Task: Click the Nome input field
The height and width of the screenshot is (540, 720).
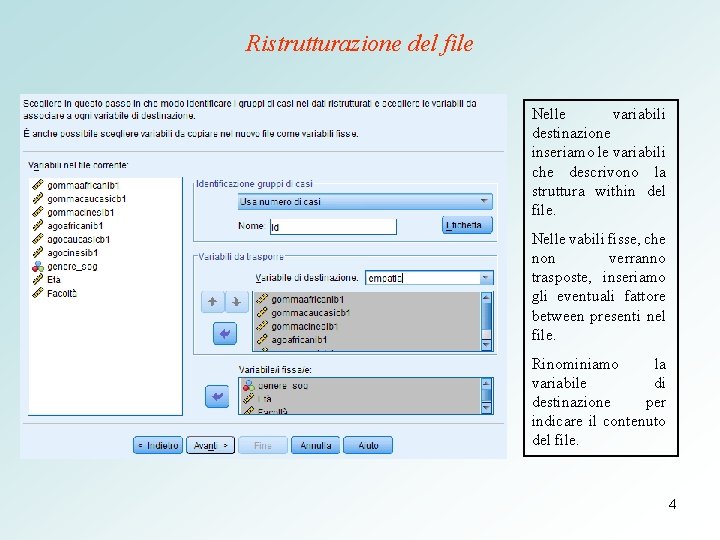Action: [x=333, y=227]
